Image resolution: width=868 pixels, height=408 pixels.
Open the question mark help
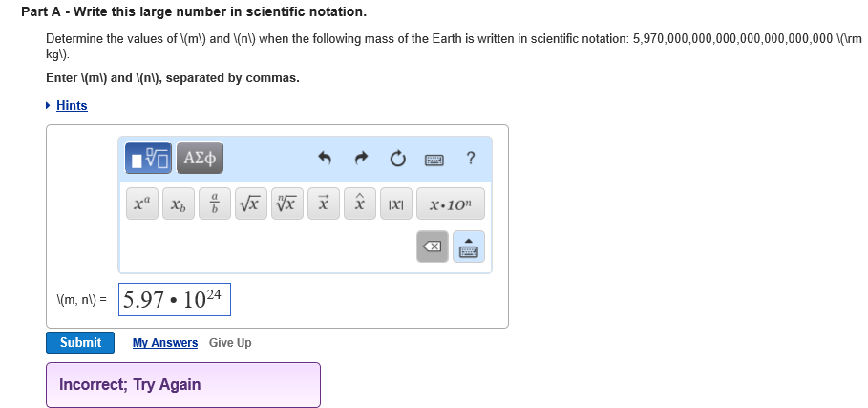click(x=471, y=160)
